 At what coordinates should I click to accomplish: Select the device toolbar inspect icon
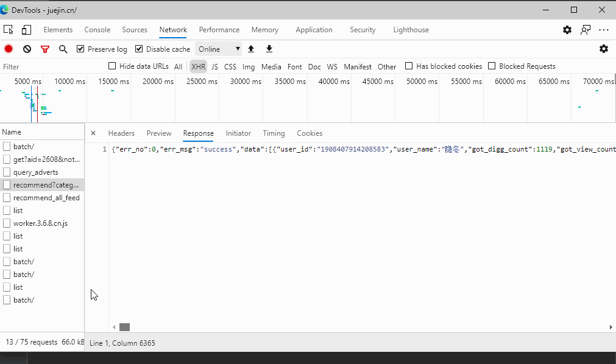coord(8,29)
